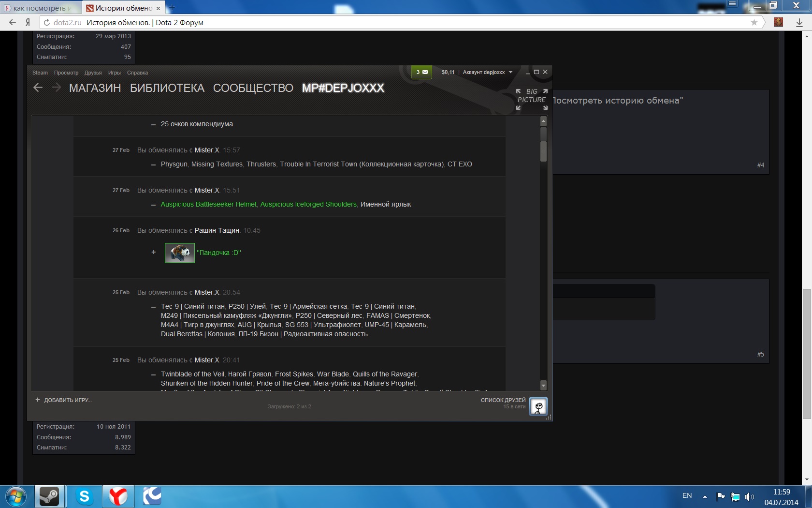The width and height of the screenshot is (812, 508).
Task: Open a new browser tab
Action: tap(172, 7)
